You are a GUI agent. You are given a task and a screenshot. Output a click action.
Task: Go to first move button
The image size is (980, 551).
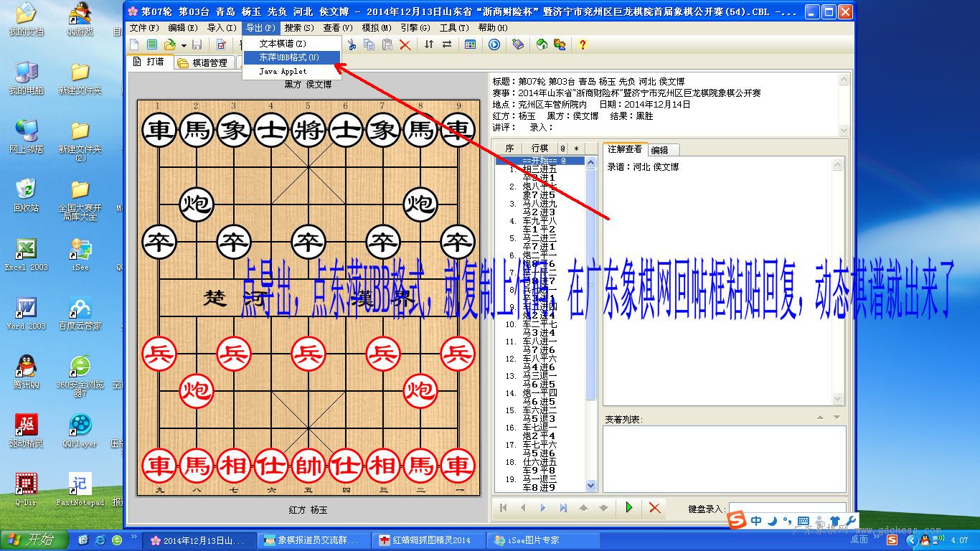pyautogui.click(x=504, y=508)
